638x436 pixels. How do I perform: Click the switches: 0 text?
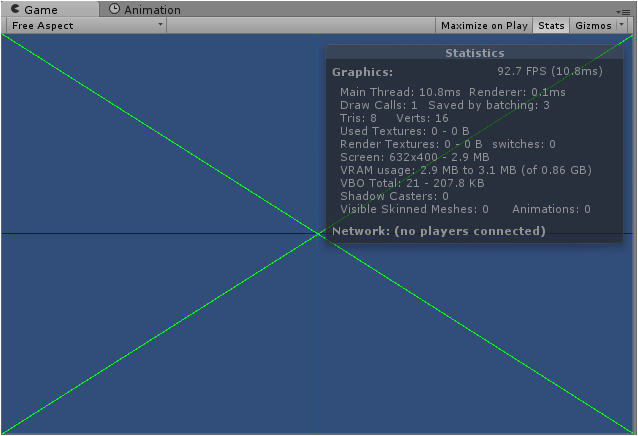click(x=524, y=144)
